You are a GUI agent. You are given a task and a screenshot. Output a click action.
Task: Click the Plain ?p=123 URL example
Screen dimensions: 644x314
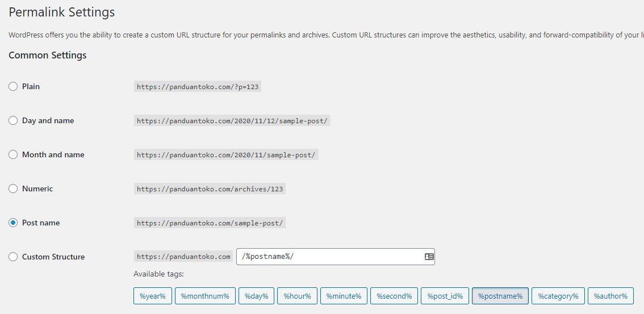tap(197, 87)
